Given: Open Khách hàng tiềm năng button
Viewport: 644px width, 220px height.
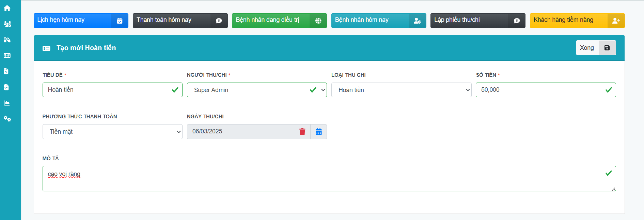Looking at the screenshot, I should click(x=577, y=20).
